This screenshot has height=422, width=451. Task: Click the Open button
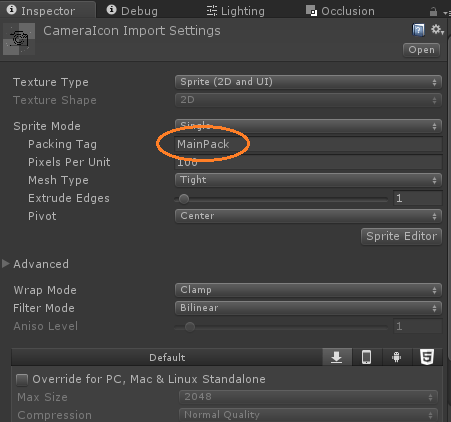[x=421, y=50]
